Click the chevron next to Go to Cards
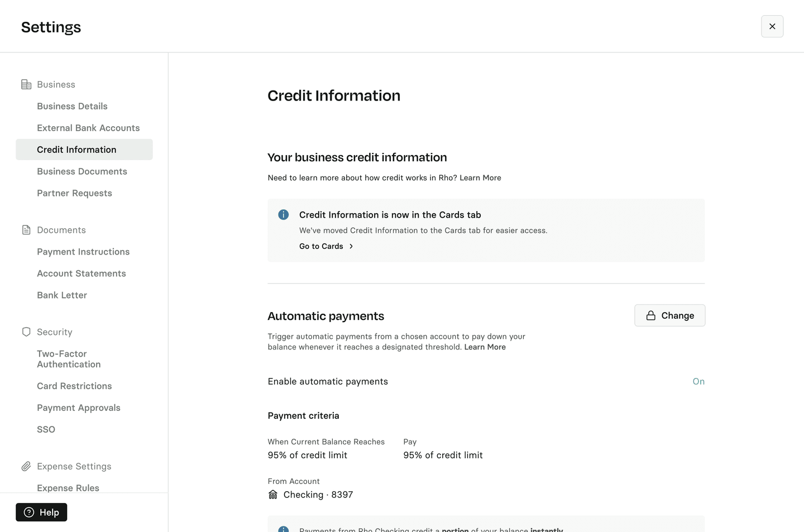804x532 pixels. pyautogui.click(x=351, y=246)
